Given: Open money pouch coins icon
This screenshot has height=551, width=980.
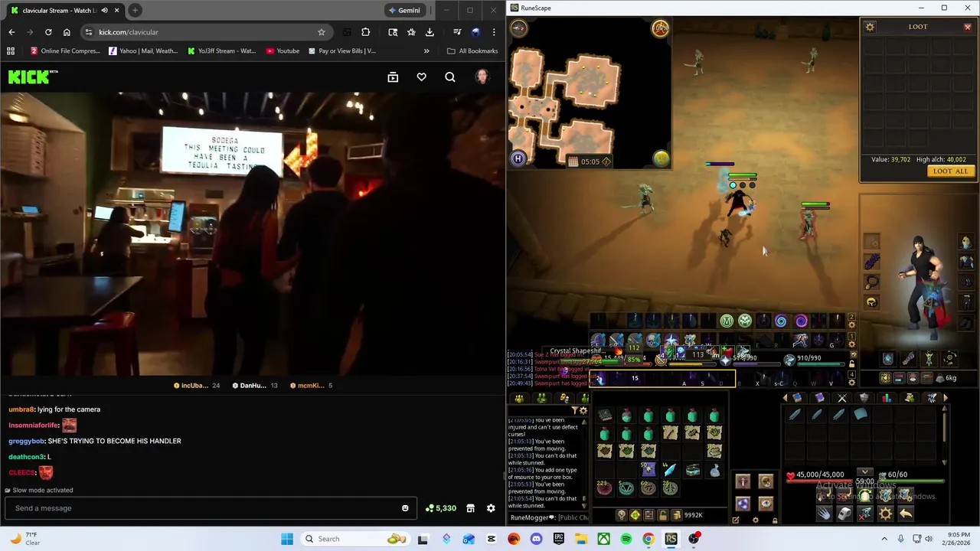Looking at the screenshot, I should click(677, 515).
